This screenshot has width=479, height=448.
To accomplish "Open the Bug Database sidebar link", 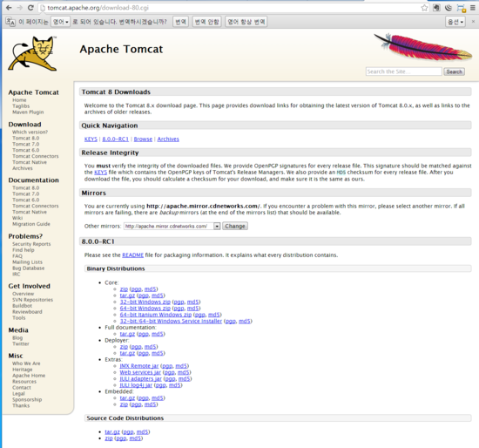I will (29, 268).
